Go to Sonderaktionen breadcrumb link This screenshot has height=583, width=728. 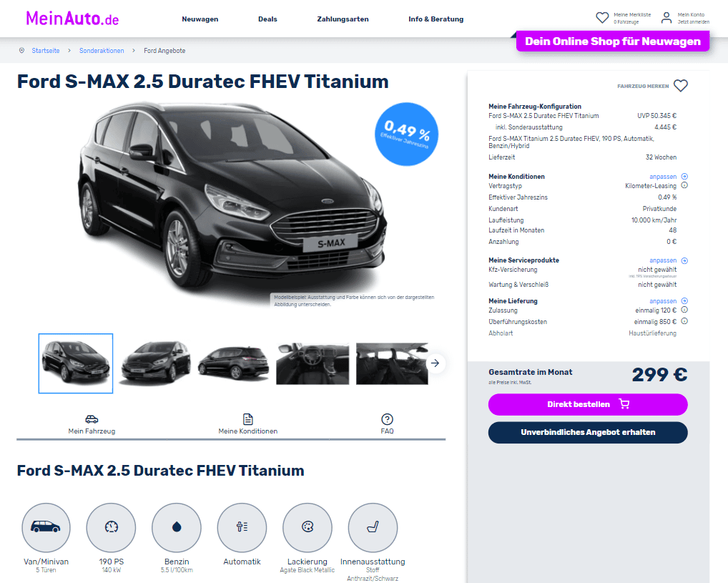click(x=102, y=51)
